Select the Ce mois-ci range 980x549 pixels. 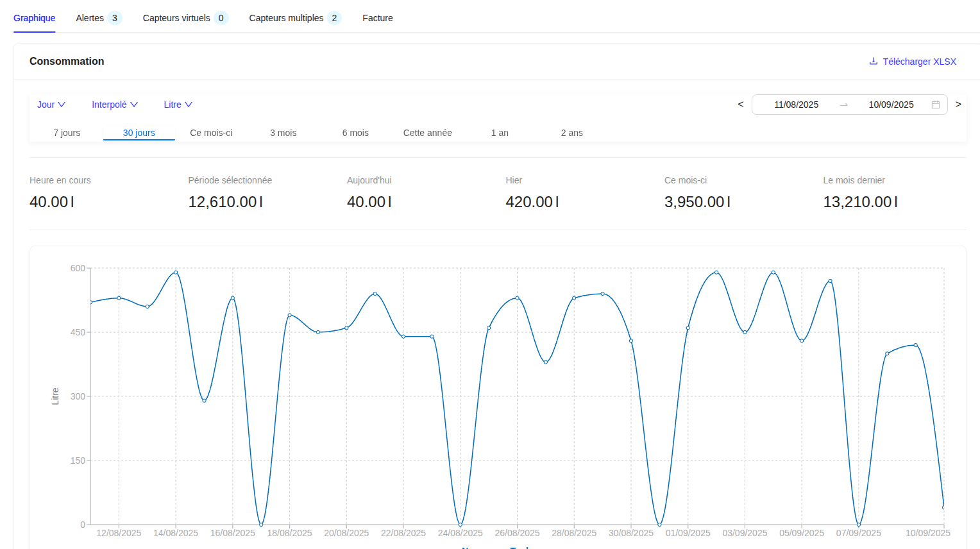pyautogui.click(x=211, y=133)
